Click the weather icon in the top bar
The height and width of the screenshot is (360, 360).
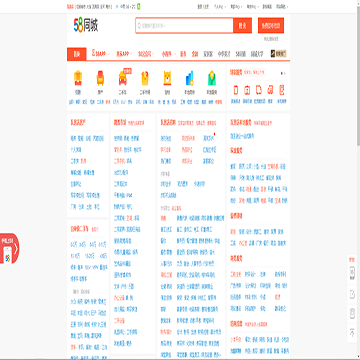(118, 6)
